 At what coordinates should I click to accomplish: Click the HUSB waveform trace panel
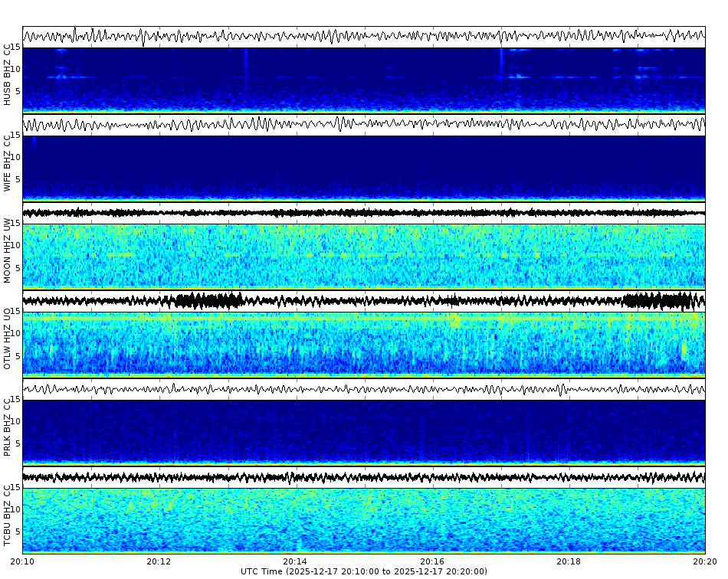(364, 34)
